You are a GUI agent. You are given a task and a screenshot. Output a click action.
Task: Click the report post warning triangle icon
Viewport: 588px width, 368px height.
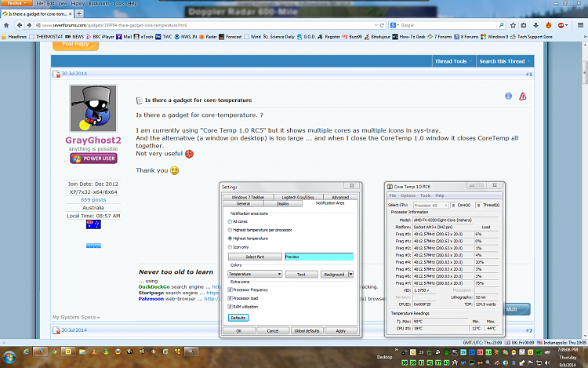(522, 97)
